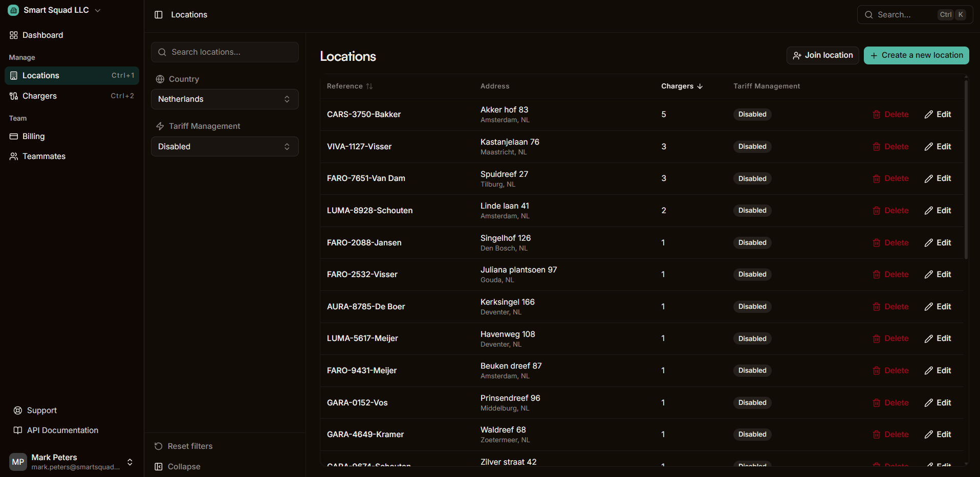Edit FARO-2532-Visser location
The image size is (980, 477).
(938, 275)
